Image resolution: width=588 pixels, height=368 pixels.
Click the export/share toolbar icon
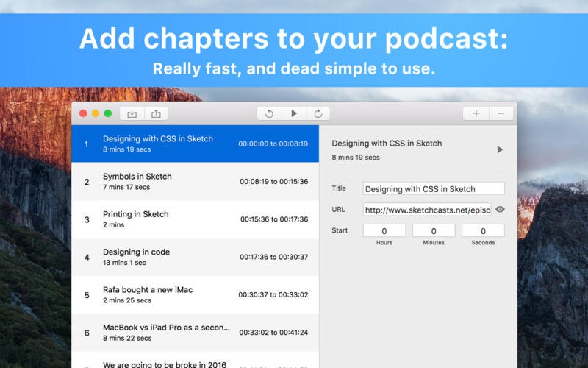[x=156, y=114]
